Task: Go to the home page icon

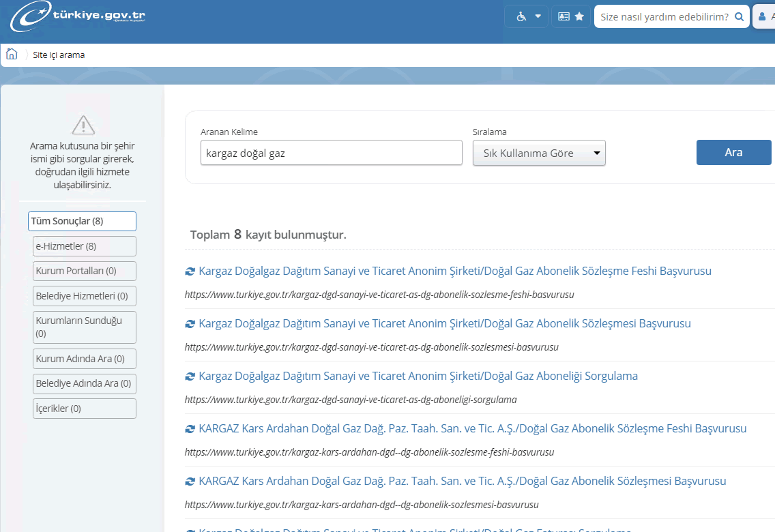Action: tap(12, 54)
